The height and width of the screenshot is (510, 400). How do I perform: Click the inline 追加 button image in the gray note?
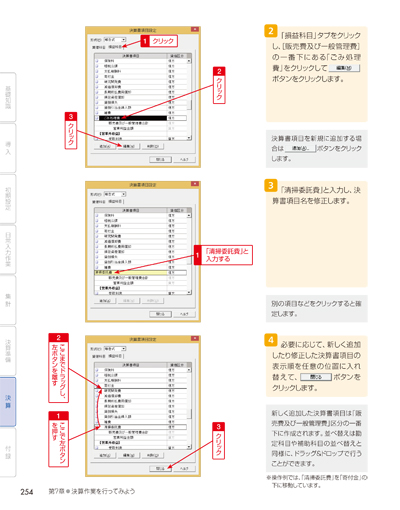pos(300,148)
